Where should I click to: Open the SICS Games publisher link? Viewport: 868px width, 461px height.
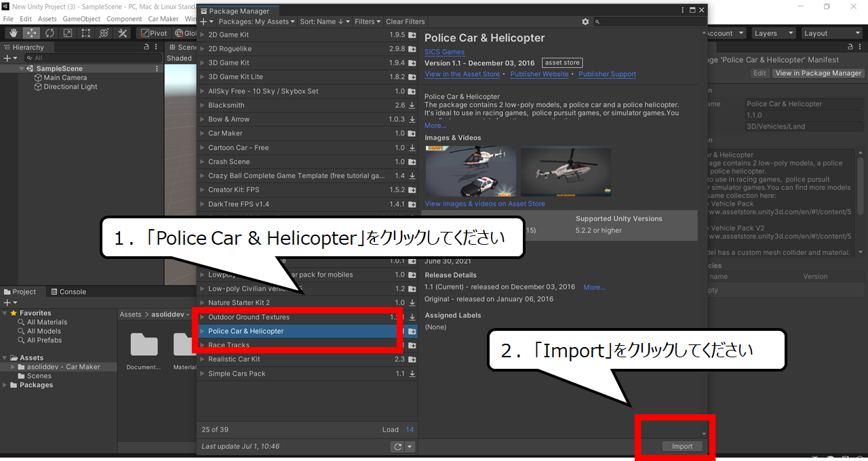pos(444,52)
